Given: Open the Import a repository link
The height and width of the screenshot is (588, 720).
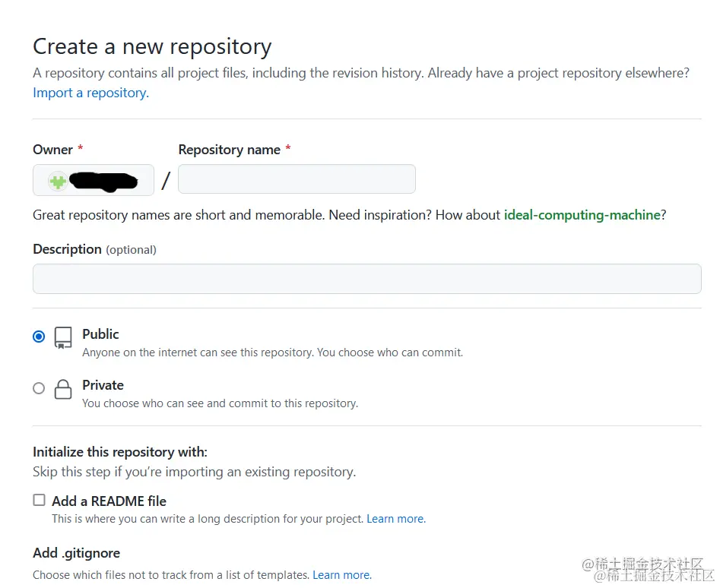Looking at the screenshot, I should (90, 93).
